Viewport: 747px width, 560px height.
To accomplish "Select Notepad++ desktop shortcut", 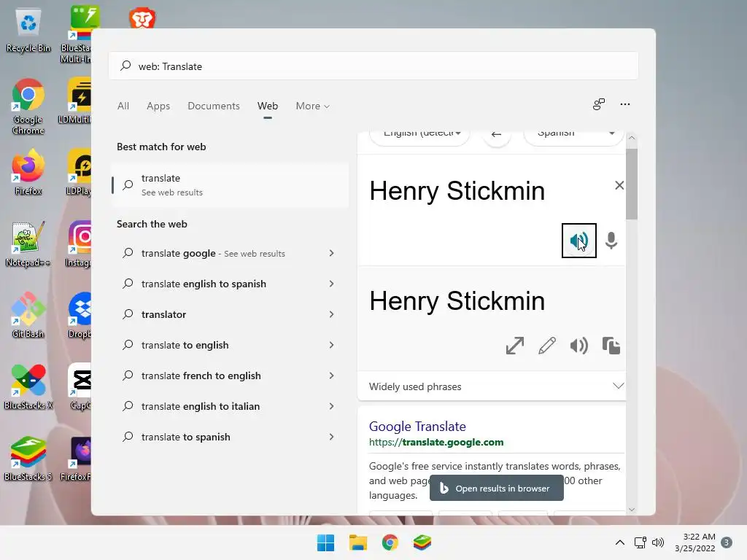I will coord(28,244).
